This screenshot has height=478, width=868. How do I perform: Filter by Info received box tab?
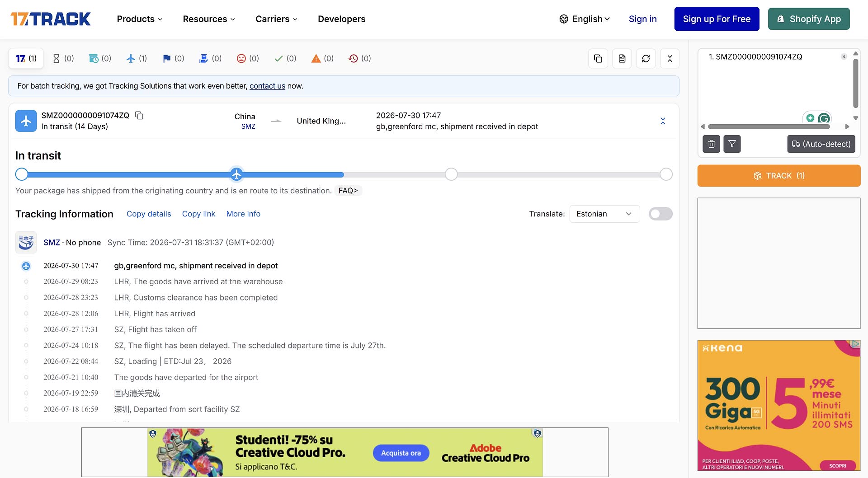point(100,58)
